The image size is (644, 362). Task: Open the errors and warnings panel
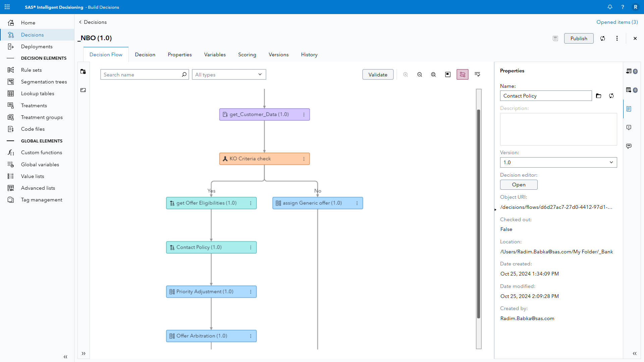point(629,127)
